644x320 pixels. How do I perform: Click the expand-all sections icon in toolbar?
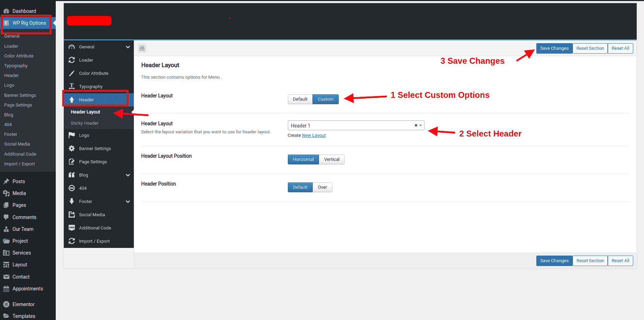[x=142, y=48]
